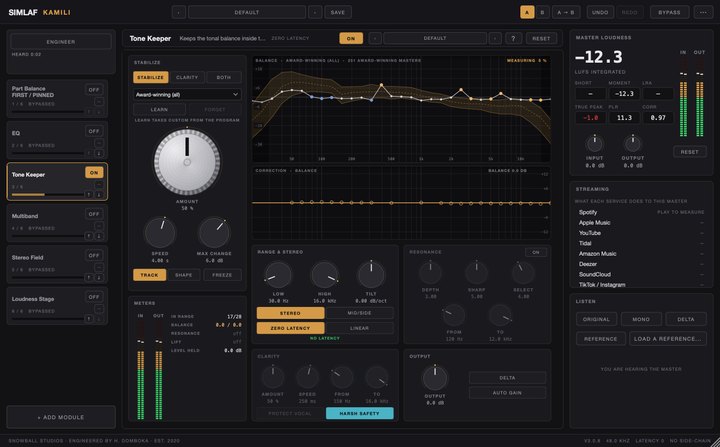Copy A to B settings
The height and width of the screenshot is (447, 720).
tap(566, 12)
